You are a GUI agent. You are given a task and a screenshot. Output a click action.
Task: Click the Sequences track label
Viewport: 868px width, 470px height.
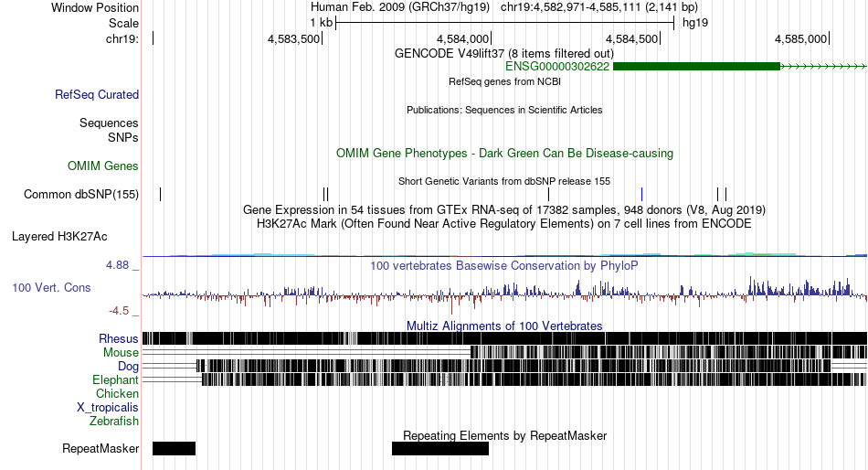click(x=109, y=123)
